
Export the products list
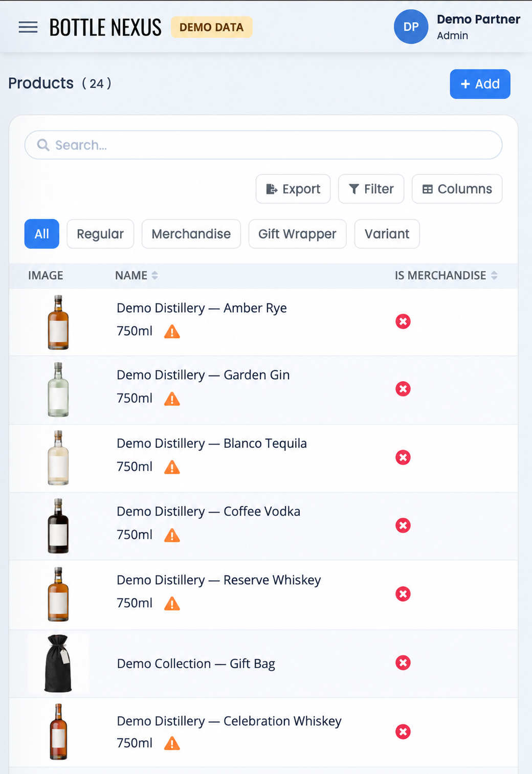293,189
